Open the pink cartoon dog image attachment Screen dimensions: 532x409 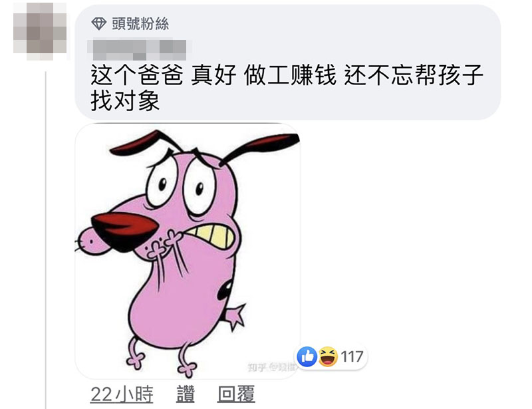coord(188,251)
